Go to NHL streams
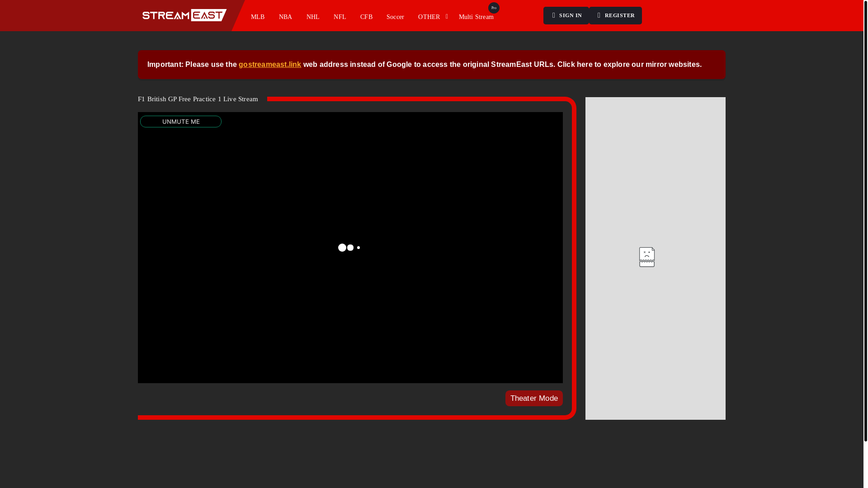This screenshot has width=868, height=488. click(x=313, y=17)
